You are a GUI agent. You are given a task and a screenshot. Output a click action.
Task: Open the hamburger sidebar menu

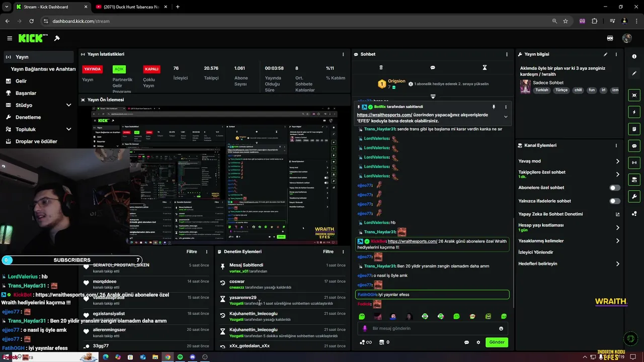click(10, 38)
